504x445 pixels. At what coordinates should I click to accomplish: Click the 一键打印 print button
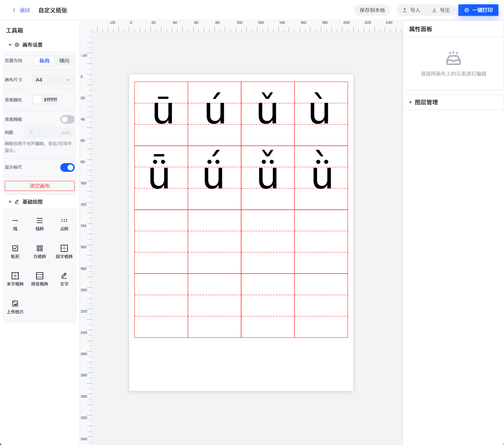click(478, 10)
